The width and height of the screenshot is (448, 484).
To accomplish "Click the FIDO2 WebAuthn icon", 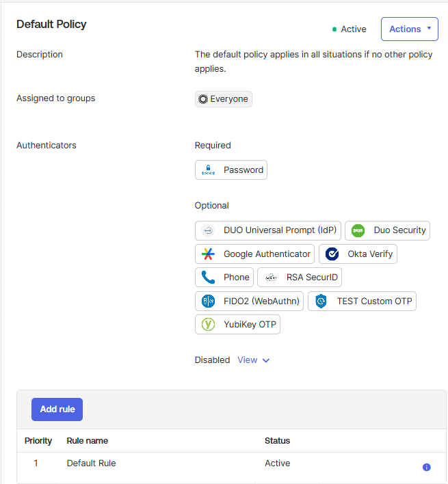I will [208, 301].
